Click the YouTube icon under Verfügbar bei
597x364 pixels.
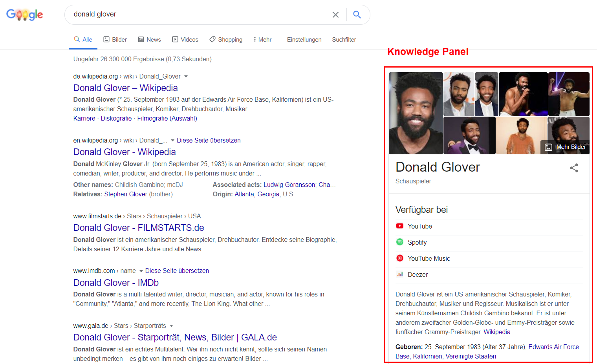point(400,226)
